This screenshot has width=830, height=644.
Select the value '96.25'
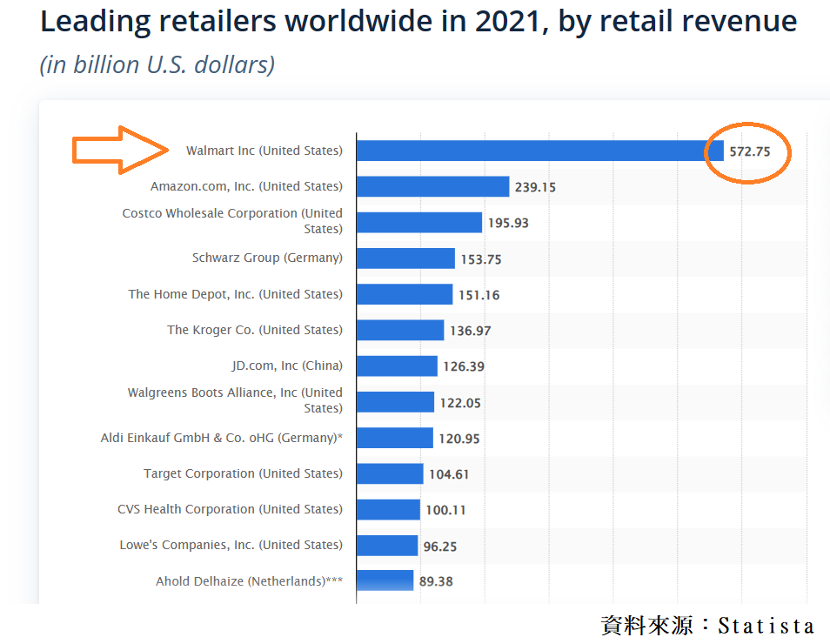(x=440, y=547)
